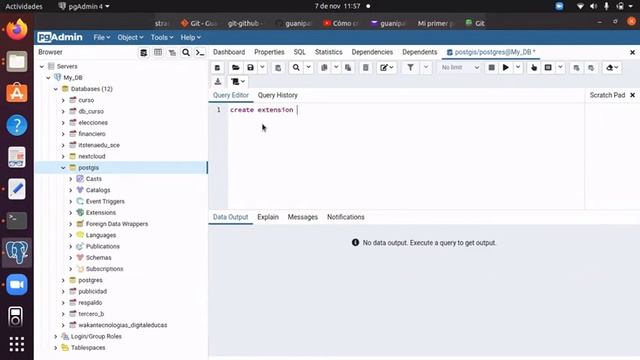Screen dimensions: 640x360
Task: Open the PSQL terminal icon in Browser header
Action: 200,53
